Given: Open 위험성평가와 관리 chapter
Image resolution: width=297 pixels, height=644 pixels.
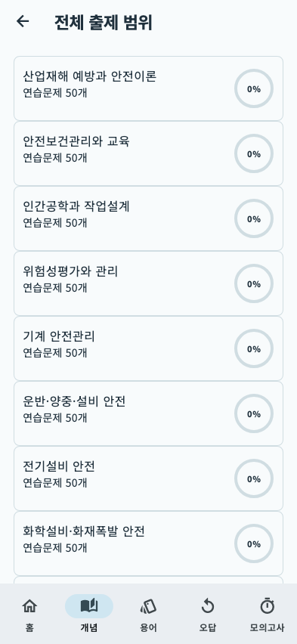Looking at the screenshot, I should (148, 283).
